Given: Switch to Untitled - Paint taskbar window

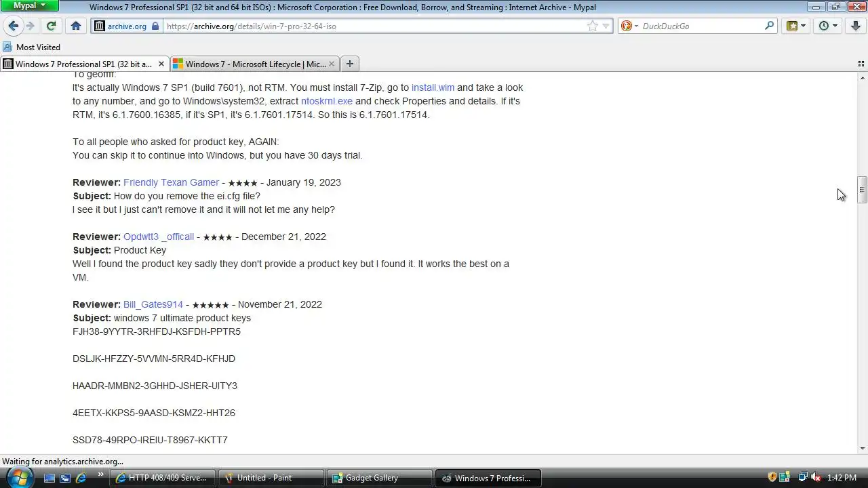Looking at the screenshot, I should pos(271,478).
